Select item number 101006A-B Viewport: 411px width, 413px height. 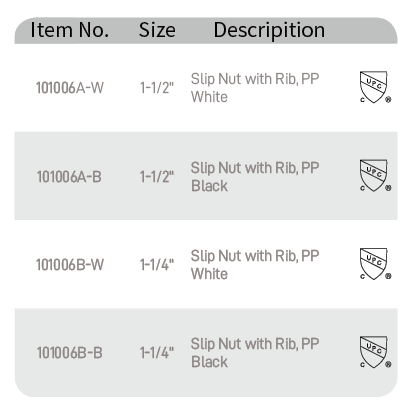point(69,177)
